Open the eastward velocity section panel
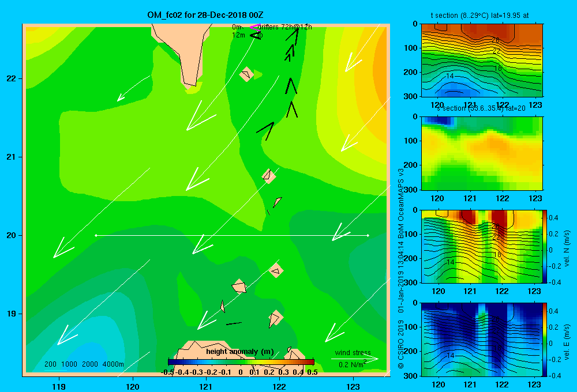577x392 pixels. point(482,340)
